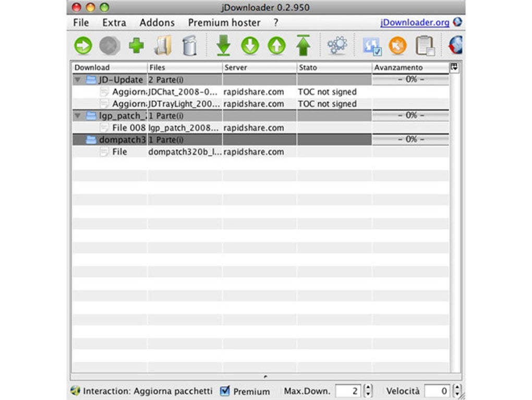Select the lgp_patch_2008... file name

[x=184, y=127]
